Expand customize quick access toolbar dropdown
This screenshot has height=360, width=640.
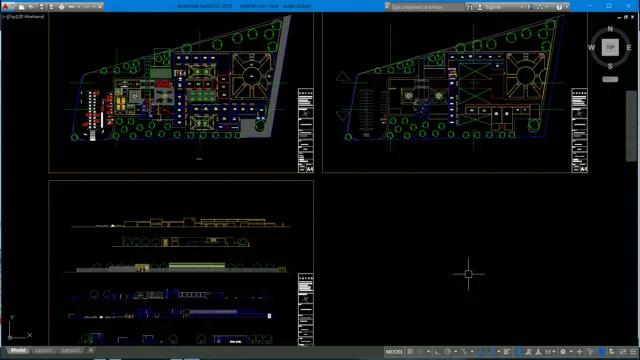tap(100, 7)
